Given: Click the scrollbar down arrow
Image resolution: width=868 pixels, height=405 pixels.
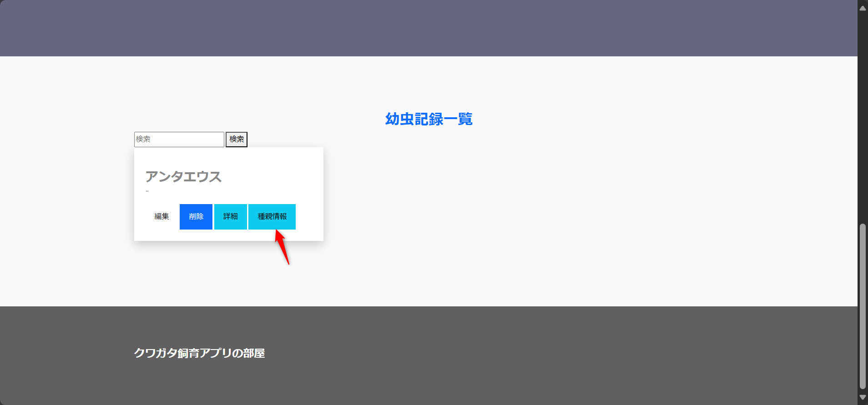Looking at the screenshot, I should (x=863, y=397).
